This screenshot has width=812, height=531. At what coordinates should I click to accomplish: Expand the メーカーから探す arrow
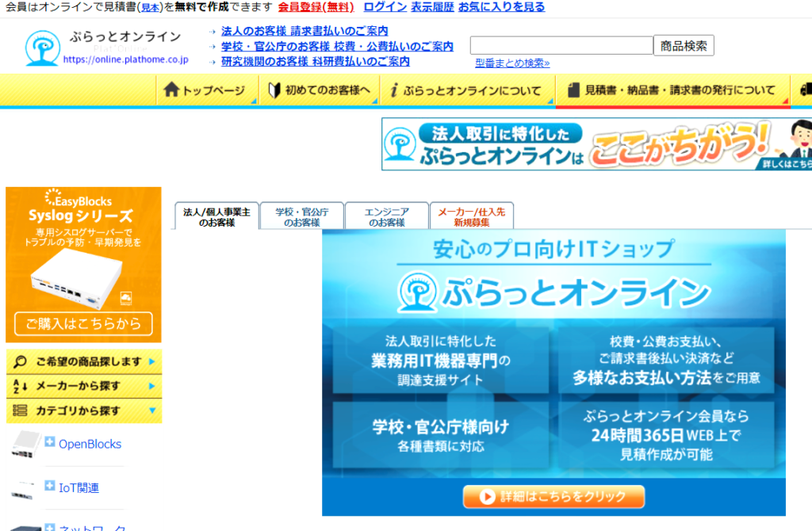click(x=151, y=386)
